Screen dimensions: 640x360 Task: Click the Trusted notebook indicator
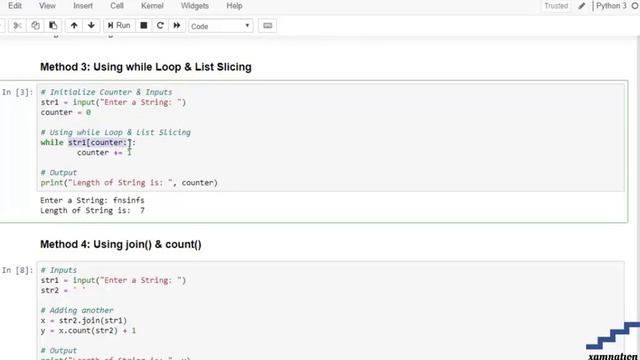pyautogui.click(x=556, y=6)
